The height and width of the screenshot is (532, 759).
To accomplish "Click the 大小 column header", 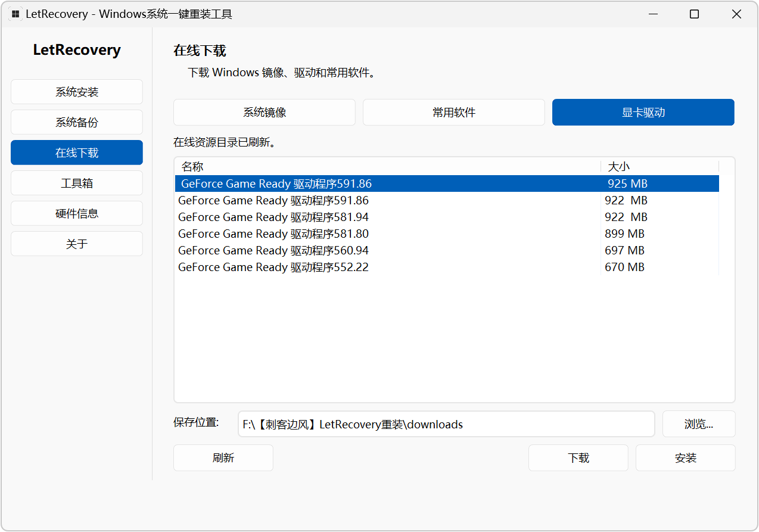I will pyautogui.click(x=660, y=167).
